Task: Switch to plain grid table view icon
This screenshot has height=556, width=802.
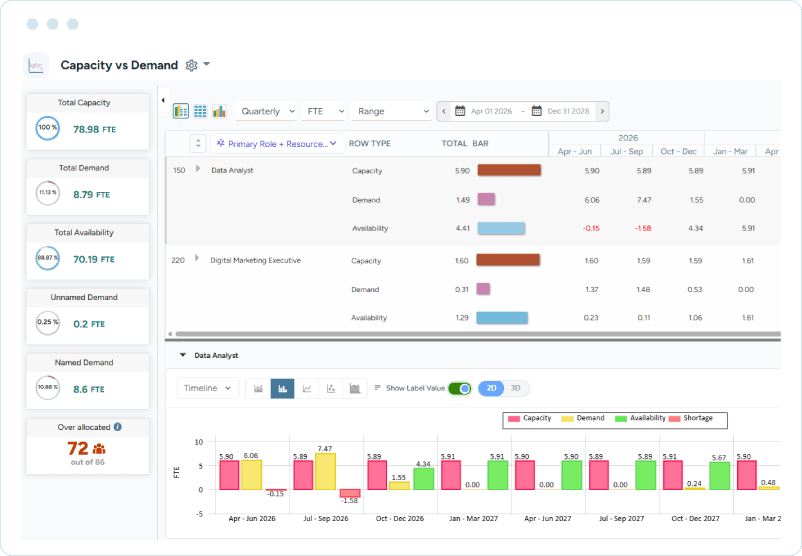Action: click(200, 111)
